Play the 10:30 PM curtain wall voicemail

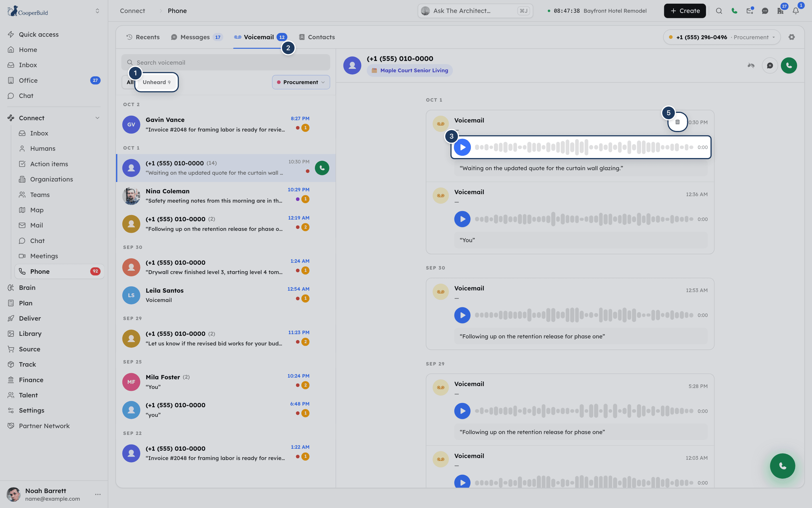(462, 147)
